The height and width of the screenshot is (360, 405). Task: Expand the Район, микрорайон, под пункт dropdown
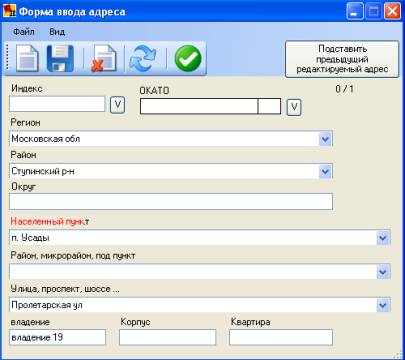click(x=383, y=272)
